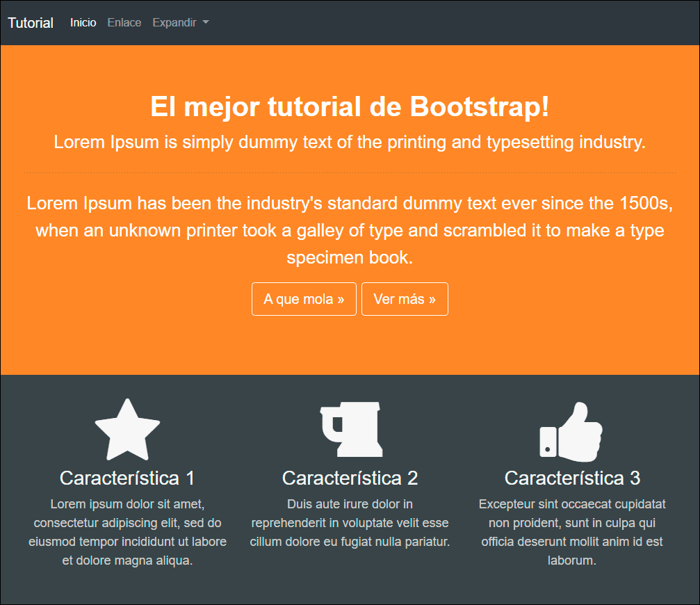The height and width of the screenshot is (605, 700).
Task: Click the caret arrow beside Expandir
Action: coord(205,23)
